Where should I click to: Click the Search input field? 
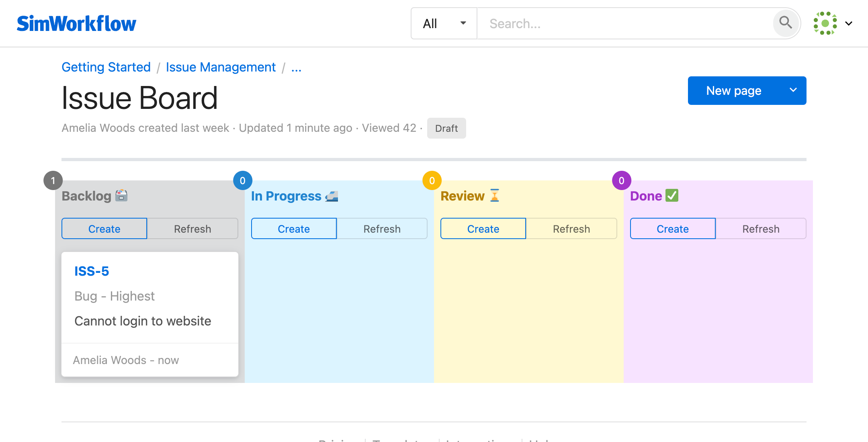pyautogui.click(x=625, y=24)
